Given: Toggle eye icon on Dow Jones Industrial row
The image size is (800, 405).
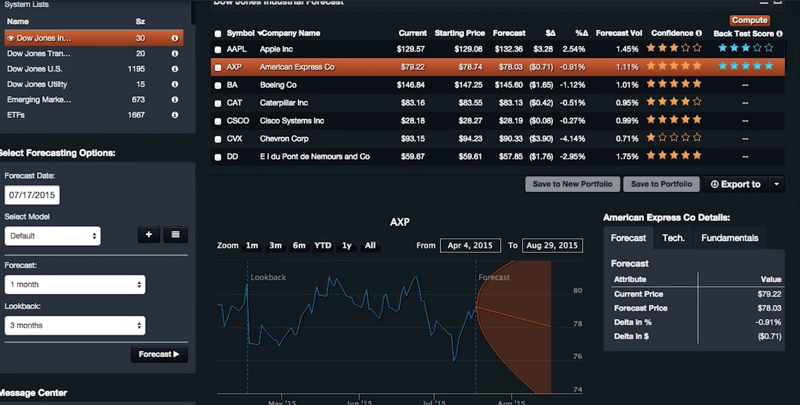Looking at the screenshot, I should [x=11, y=38].
